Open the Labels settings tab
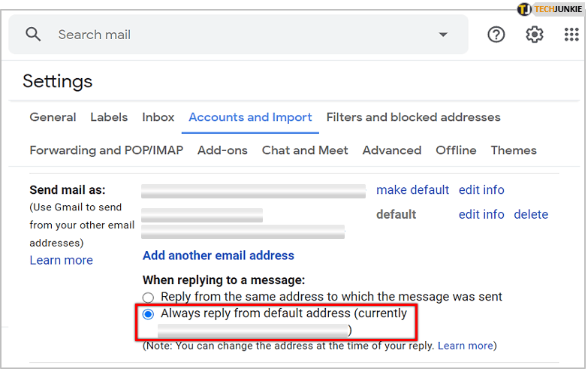588x369 pixels. click(109, 117)
